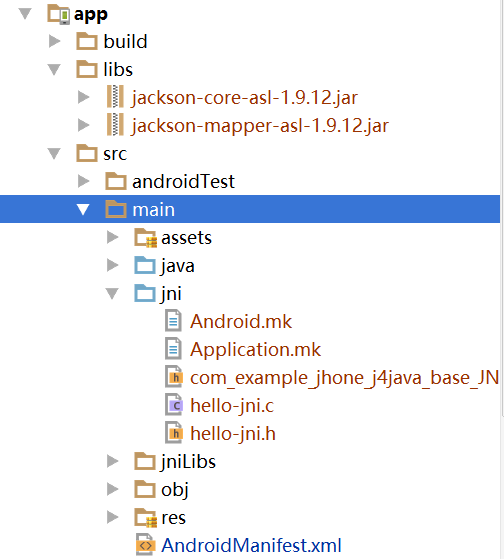Screen dimensions: 504x559
Task: Select the 'src' folder name
Action: tap(115, 154)
